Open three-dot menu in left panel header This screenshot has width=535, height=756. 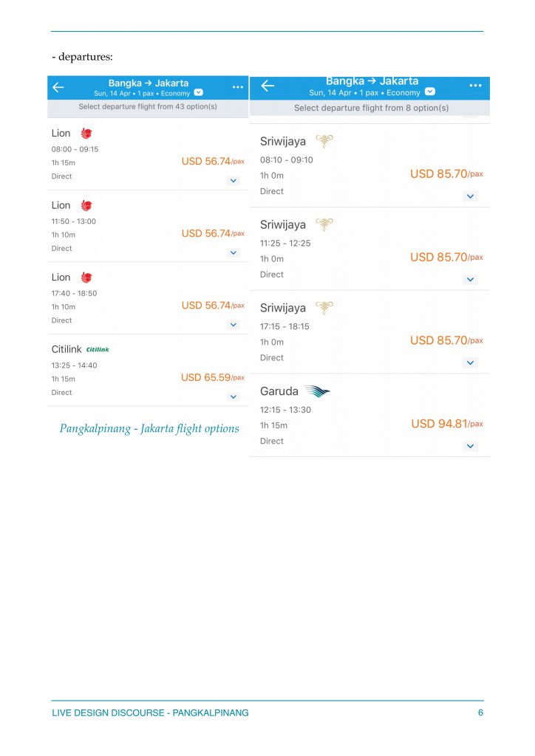(x=237, y=87)
